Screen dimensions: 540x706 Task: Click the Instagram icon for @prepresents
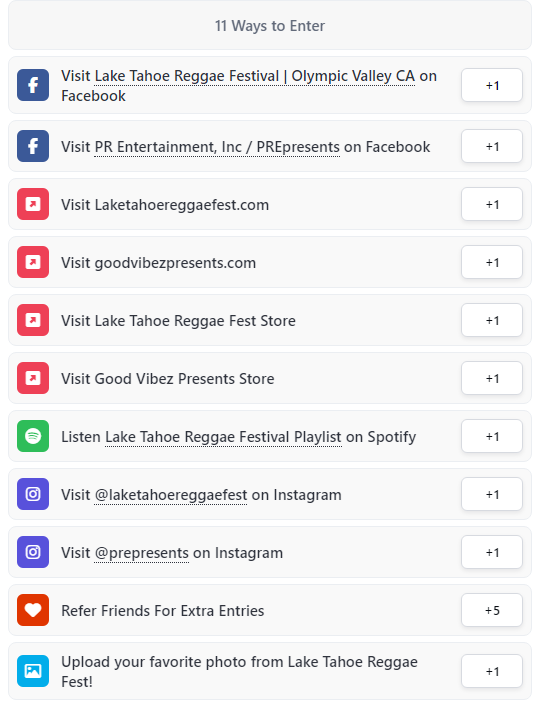33,552
